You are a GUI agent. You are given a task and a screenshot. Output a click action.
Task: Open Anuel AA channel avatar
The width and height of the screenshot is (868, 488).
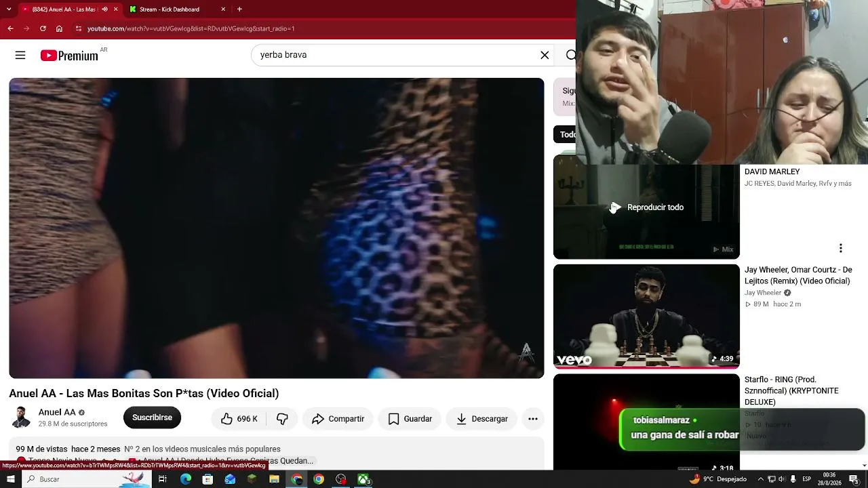pyautogui.click(x=21, y=418)
